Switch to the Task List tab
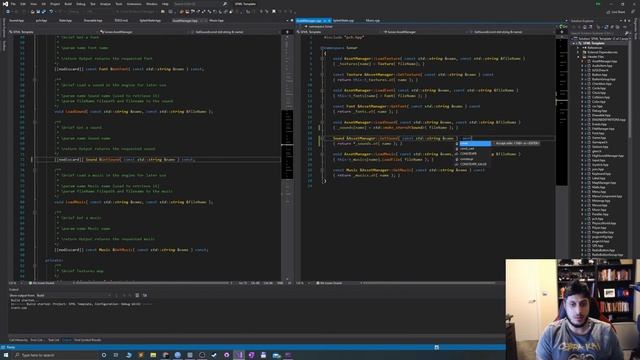Screen dimensions: 640x360 click(x=53, y=340)
